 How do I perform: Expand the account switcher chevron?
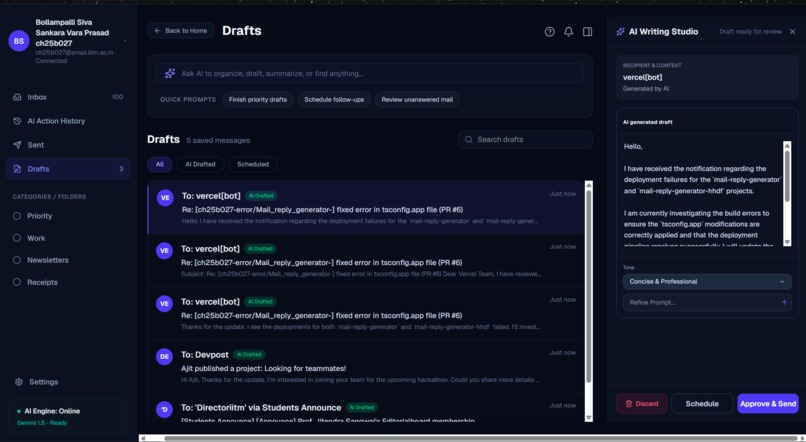coord(125,41)
